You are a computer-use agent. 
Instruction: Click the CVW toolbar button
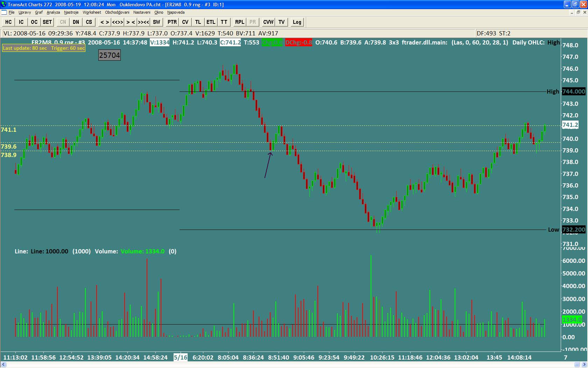coord(268,22)
